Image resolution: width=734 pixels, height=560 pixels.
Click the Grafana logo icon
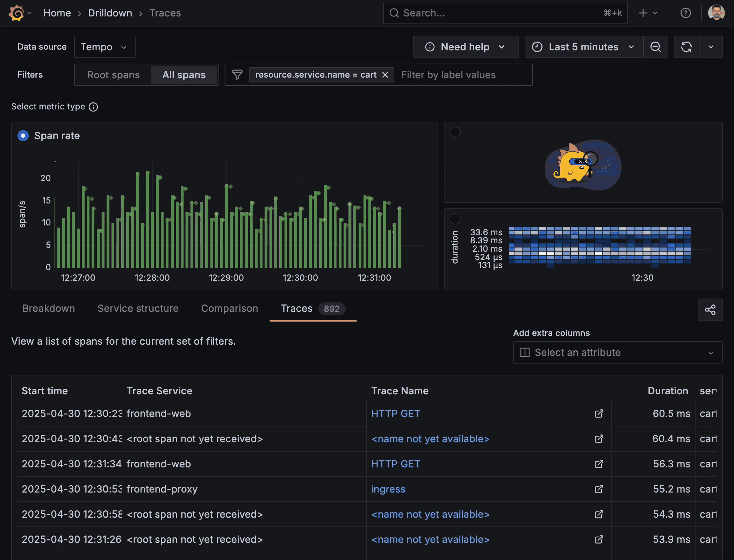point(17,13)
